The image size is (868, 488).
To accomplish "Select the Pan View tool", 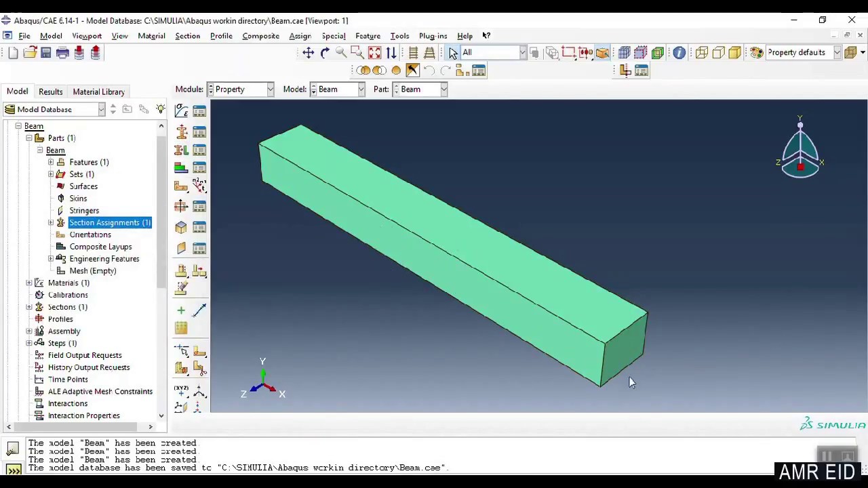I will pyautogui.click(x=308, y=53).
